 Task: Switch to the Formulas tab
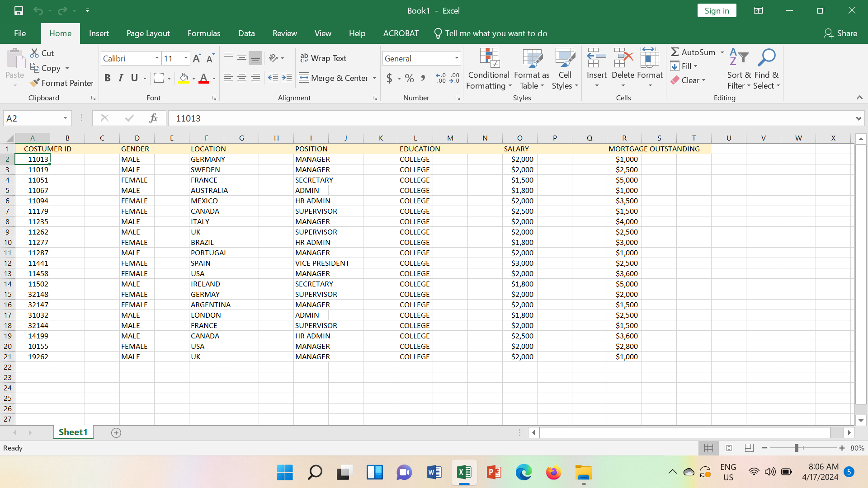[x=204, y=33]
